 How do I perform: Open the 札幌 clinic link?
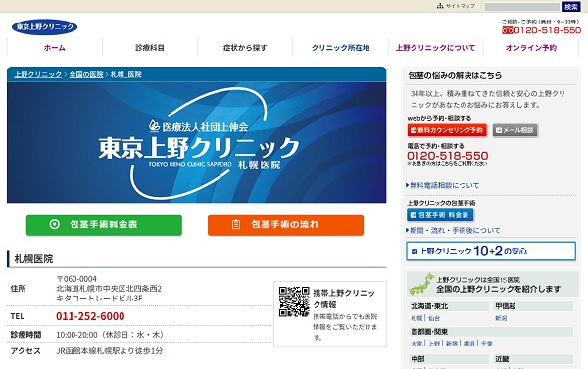pos(416,318)
